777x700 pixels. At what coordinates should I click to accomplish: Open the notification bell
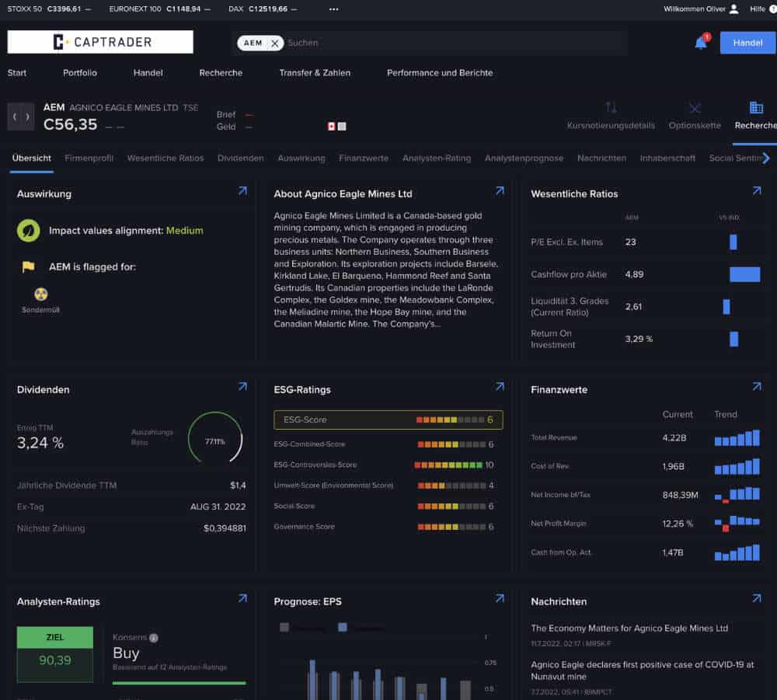[x=701, y=43]
